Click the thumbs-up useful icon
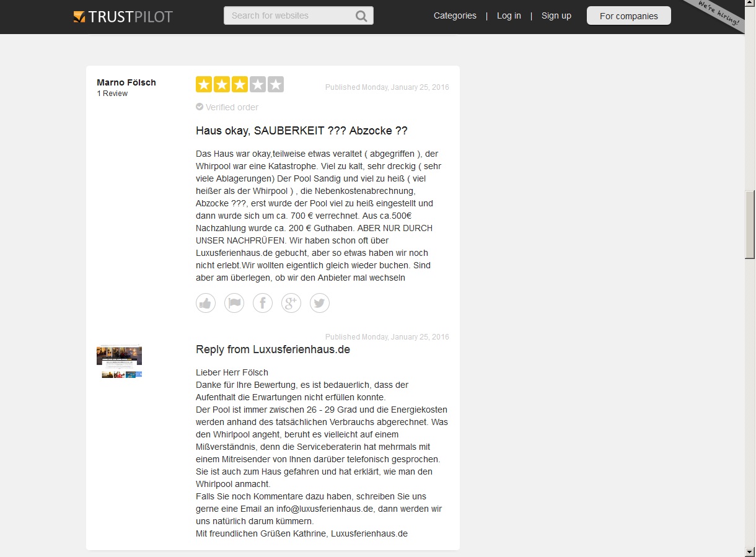Screen dimensions: 756x557 click(206, 303)
